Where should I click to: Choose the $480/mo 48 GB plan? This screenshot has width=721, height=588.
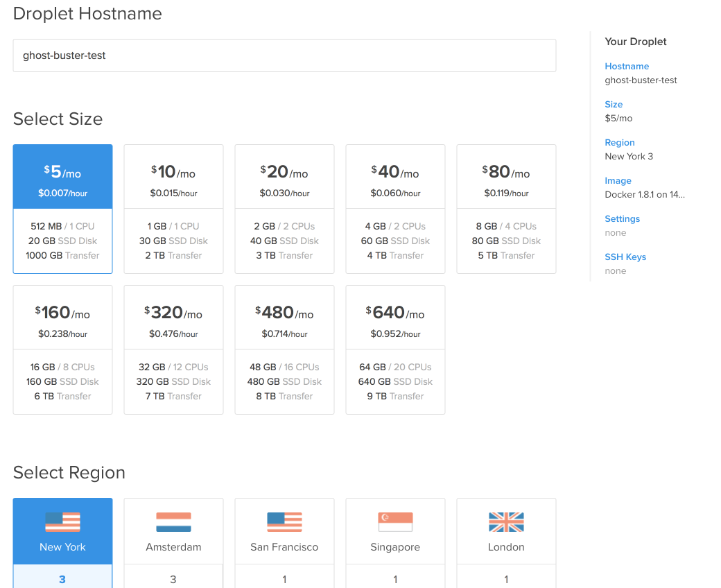pyautogui.click(x=284, y=349)
